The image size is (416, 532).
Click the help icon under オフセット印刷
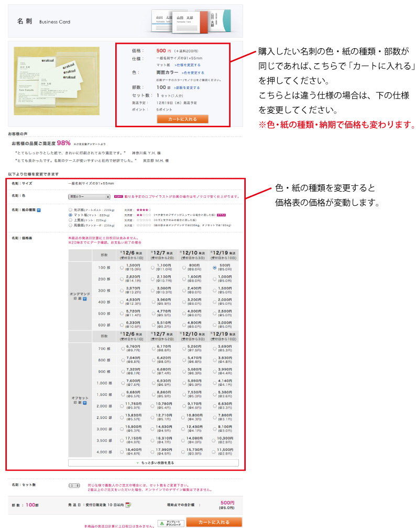coord(84,403)
